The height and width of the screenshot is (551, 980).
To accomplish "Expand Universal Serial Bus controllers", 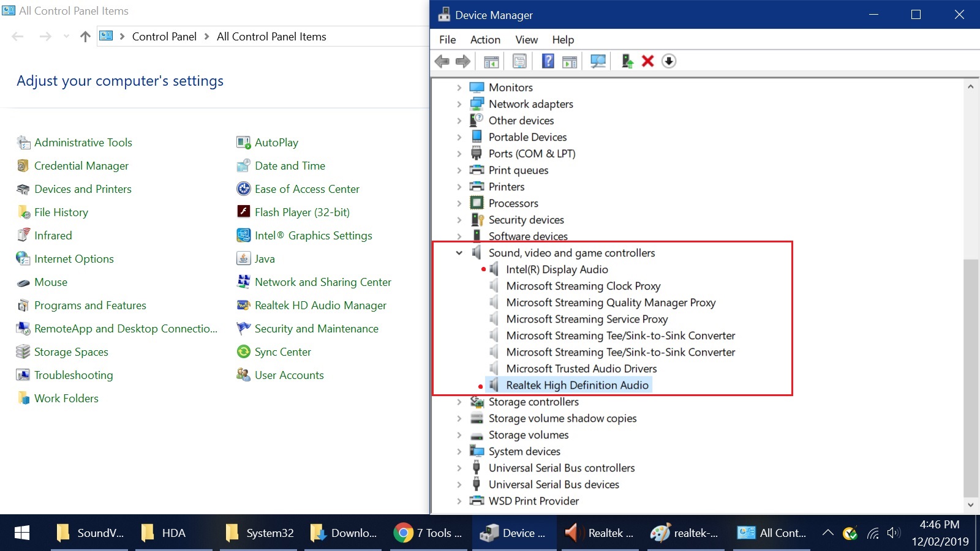I will click(x=459, y=467).
